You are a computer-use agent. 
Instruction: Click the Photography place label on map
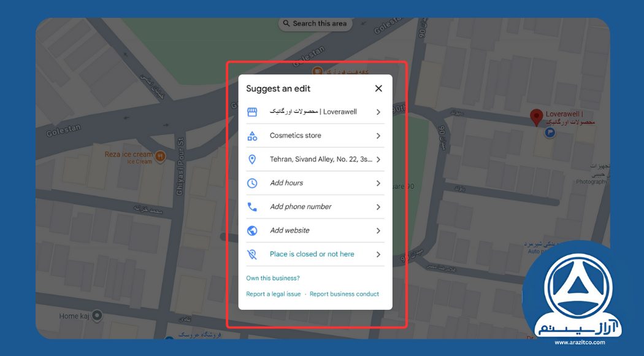coord(591,182)
